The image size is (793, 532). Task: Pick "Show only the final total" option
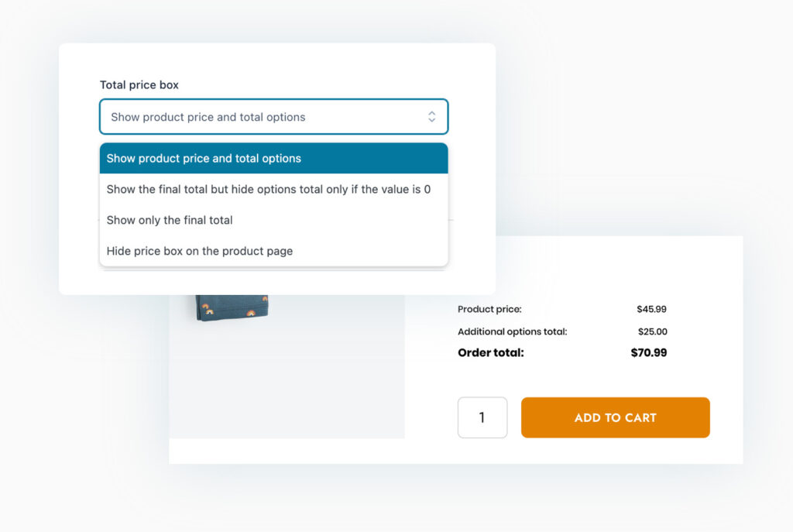coord(170,220)
